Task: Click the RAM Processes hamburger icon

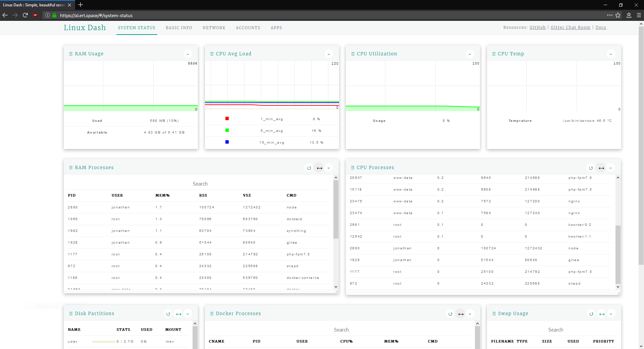Action: 71,167
